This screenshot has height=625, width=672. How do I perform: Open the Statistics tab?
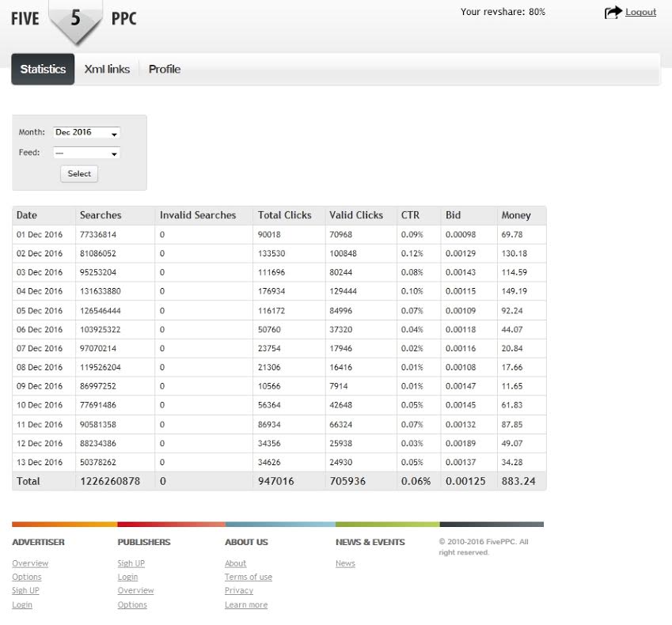43,70
